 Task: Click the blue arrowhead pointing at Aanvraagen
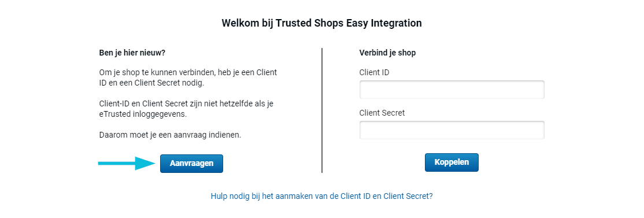146,164
